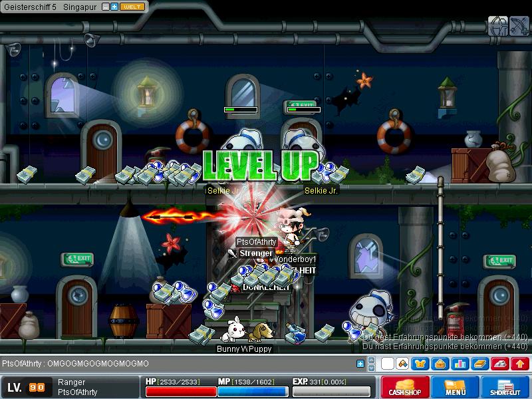Open the Menü button
The image size is (532, 399).
pyautogui.click(x=455, y=387)
